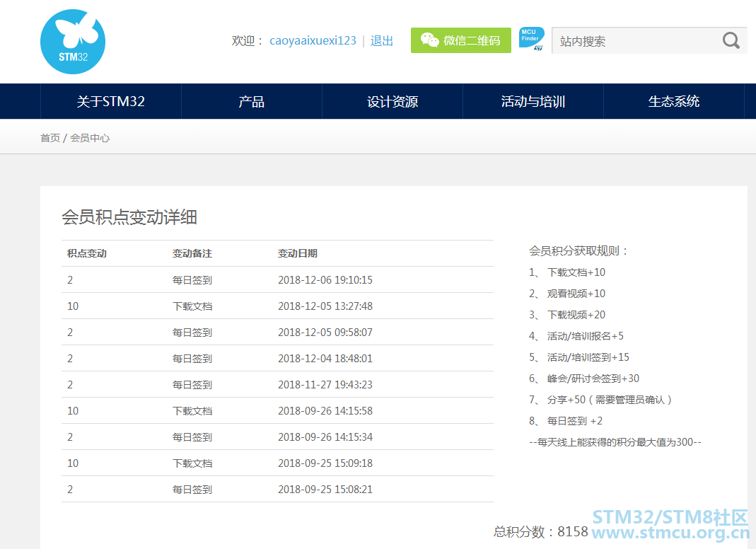Select date 2018-09-25 15:08:21
Screen dimensions: 756x549
[325, 489]
